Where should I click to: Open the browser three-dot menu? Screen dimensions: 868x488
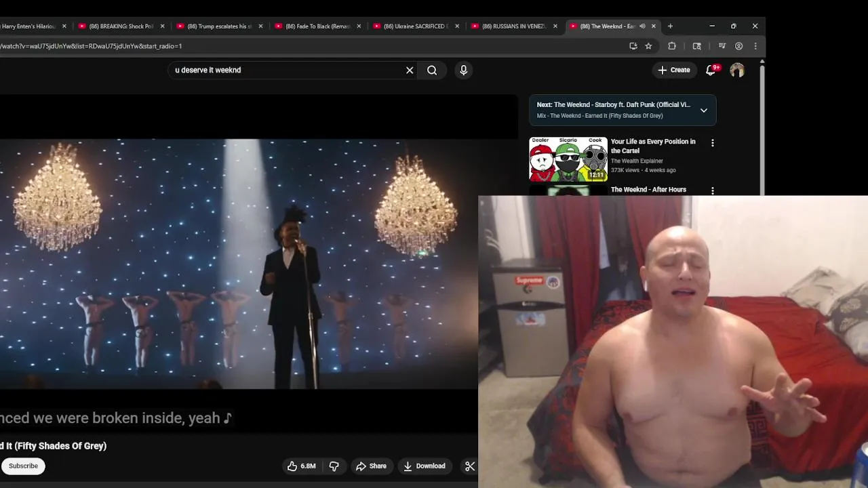tap(755, 46)
